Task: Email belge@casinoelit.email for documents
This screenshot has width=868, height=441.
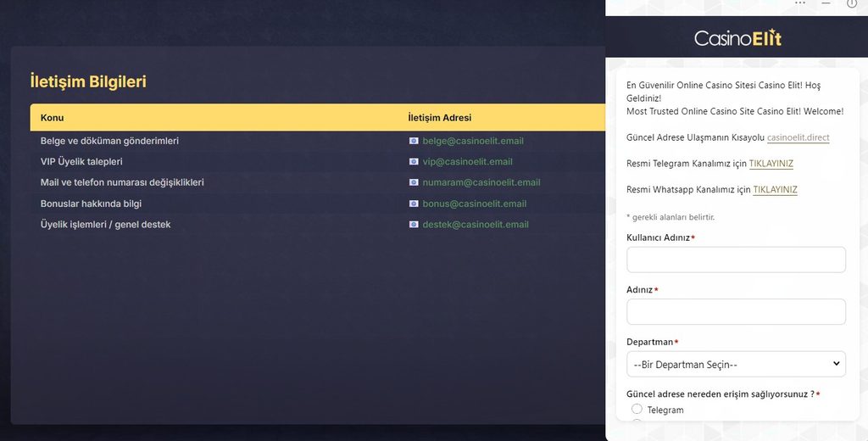Action: (473, 141)
